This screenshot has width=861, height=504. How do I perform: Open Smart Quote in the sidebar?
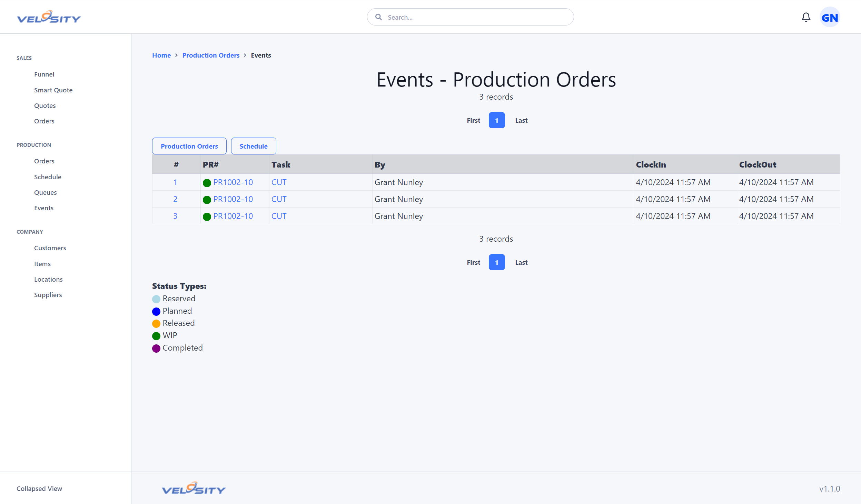pyautogui.click(x=53, y=90)
